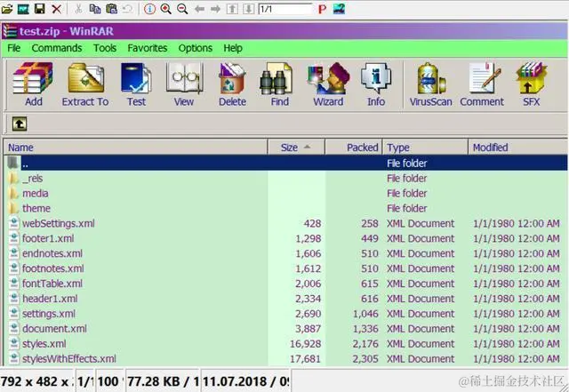Screen dimensions: 569x392
Task: Click the landscape picture icon after the P
Action: point(339,9)
